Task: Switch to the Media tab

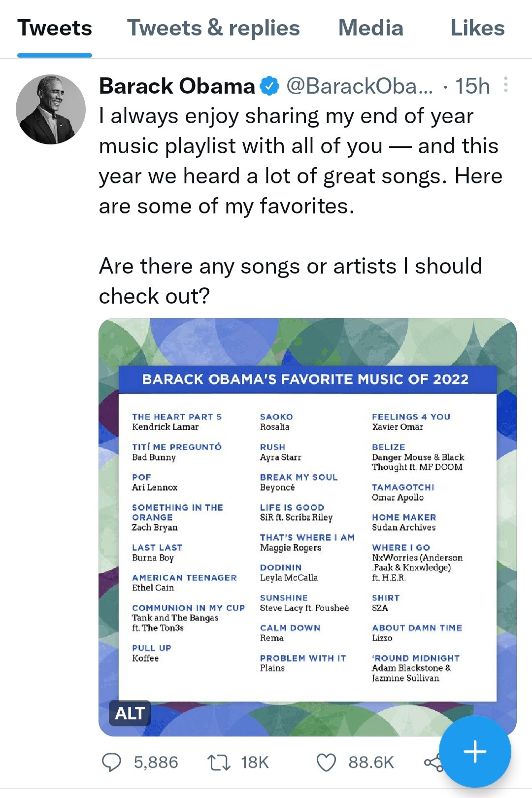Action: coord(370,28)
